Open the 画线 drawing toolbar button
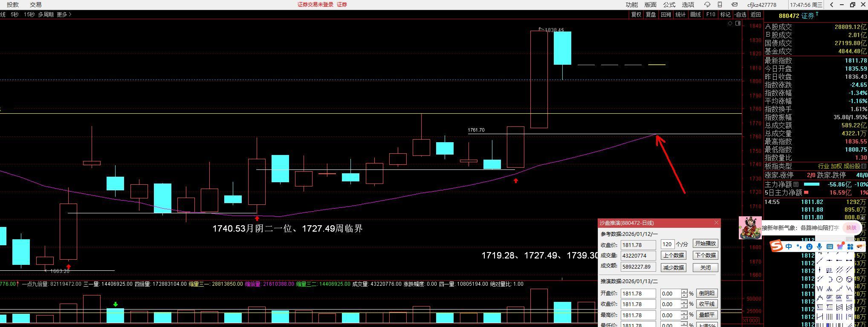Viewport: 868px width, 327px height. [695, 14]
